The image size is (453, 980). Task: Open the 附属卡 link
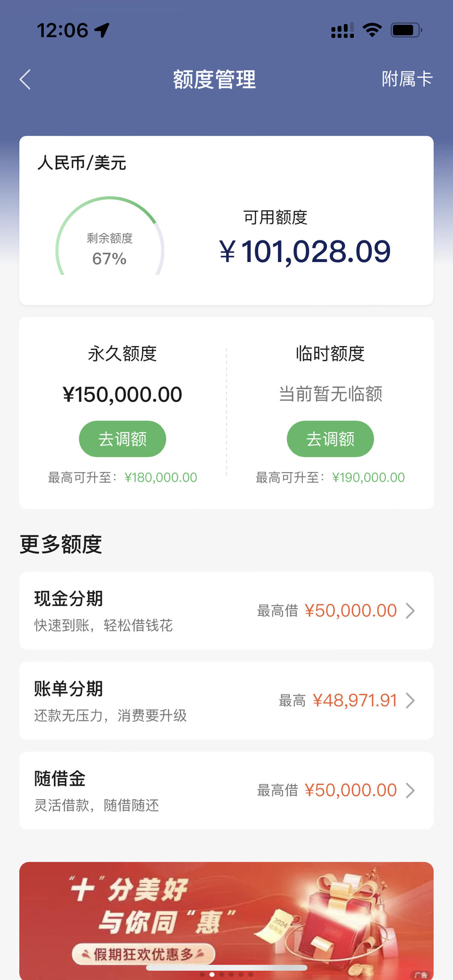coord(407,79)
